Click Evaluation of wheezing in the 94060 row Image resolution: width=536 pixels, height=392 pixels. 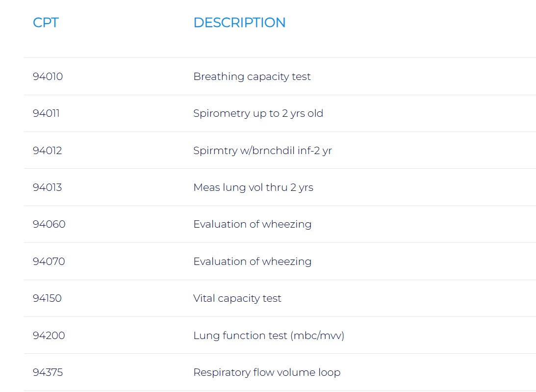coord(252,224)
